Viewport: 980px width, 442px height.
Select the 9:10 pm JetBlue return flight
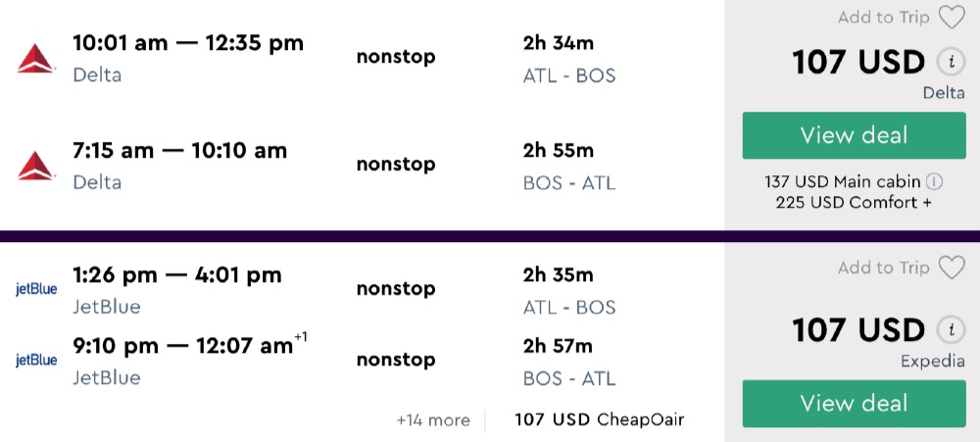[x=182, y=346]
